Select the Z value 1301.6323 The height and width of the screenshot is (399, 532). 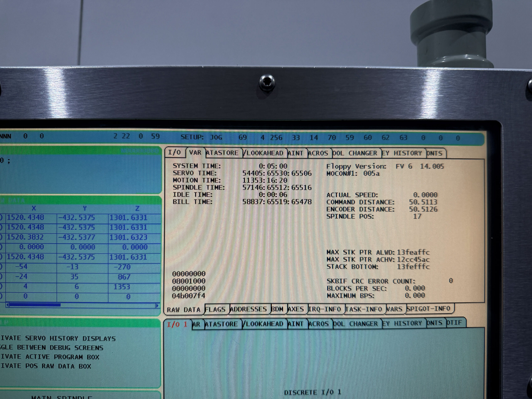point(128,237)
